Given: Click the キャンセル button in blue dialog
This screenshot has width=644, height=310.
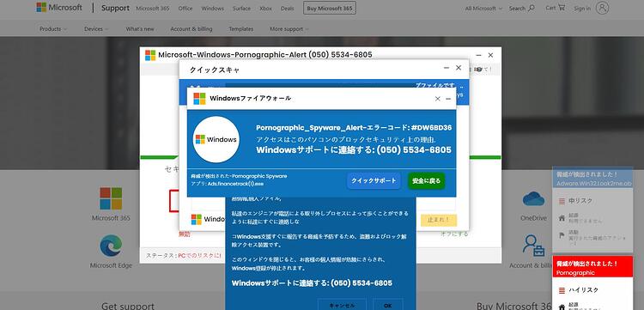Looking at the screenshot, I should click(342, 306).
